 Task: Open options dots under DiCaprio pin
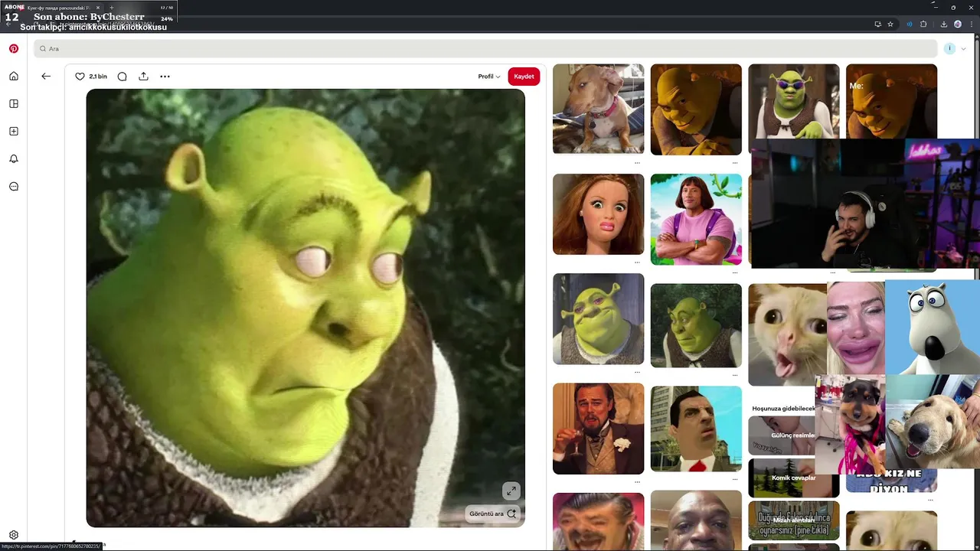[x=637, y=482]
